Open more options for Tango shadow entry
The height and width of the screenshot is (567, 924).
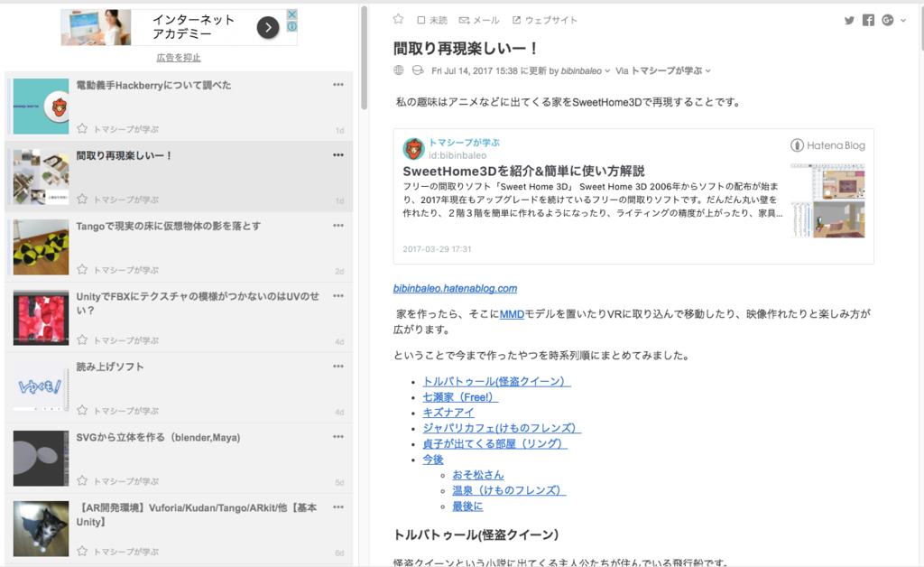click(338, 226)
